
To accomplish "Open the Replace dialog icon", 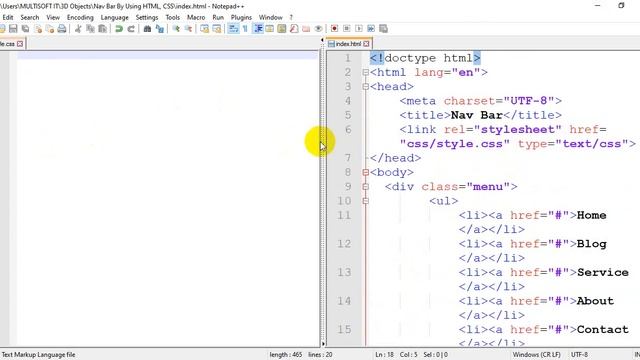I will (x=160, y=29).
